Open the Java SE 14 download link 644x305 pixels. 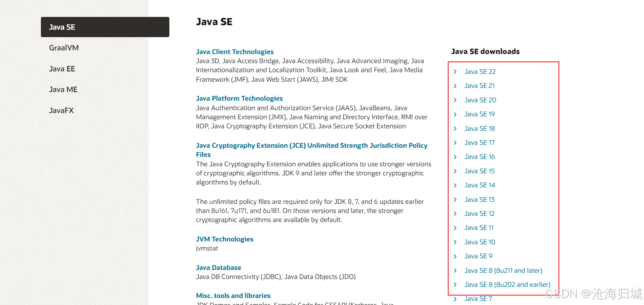pyautogui.click(x=480, y=185)
